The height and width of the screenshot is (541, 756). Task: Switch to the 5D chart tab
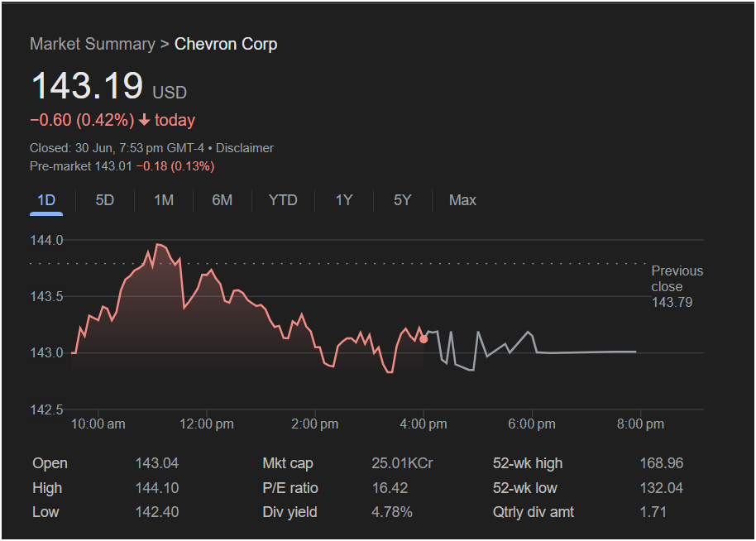click(104, 200)
